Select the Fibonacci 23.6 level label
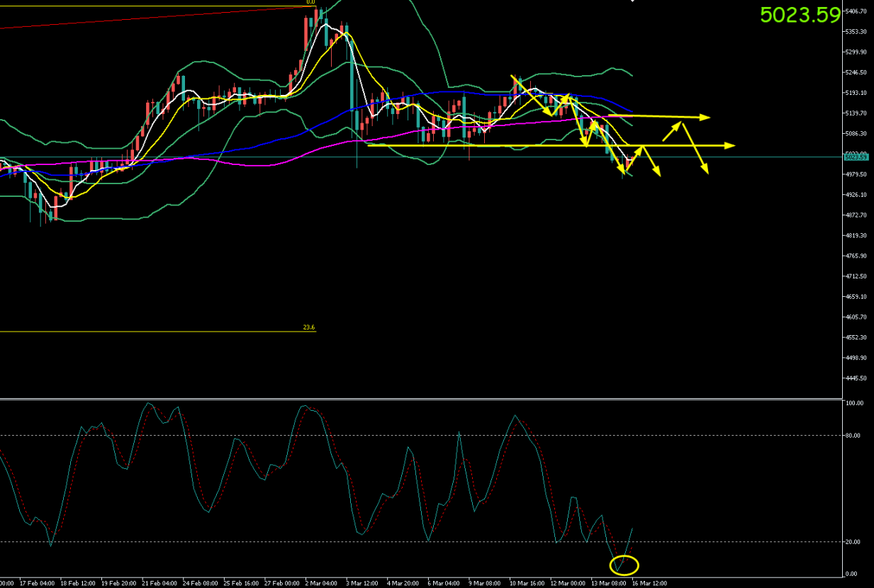Screen dimensions: 874x588 pyautogui.click(x=309, y=327)
